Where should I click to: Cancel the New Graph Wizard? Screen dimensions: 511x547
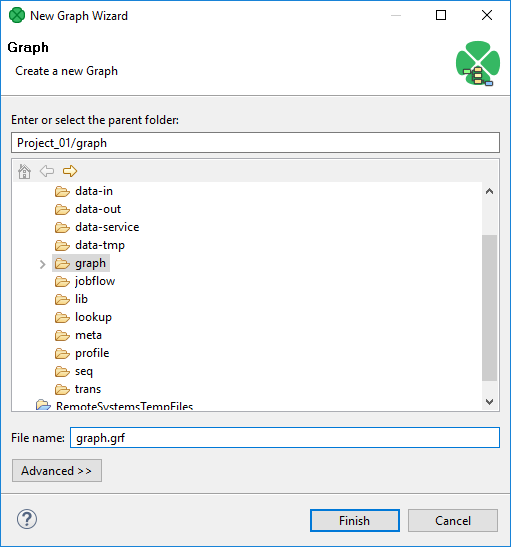[x=453, y=520]
